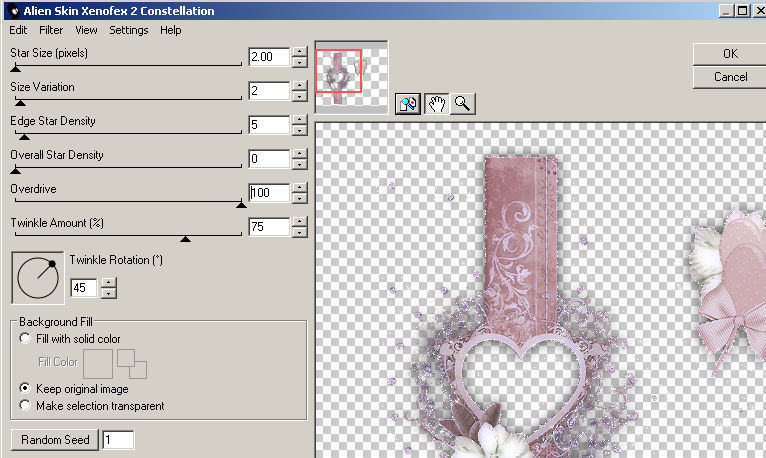The image size is (766, 458).
Task: Increase Overdrive with up arrow
Action: [299, 187]
